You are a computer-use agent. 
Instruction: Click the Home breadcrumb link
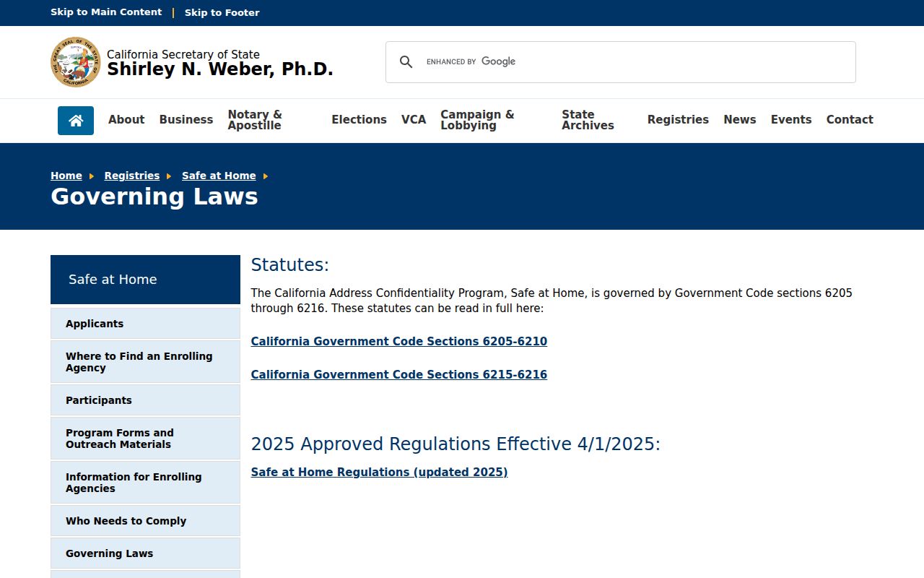(66, 176)
